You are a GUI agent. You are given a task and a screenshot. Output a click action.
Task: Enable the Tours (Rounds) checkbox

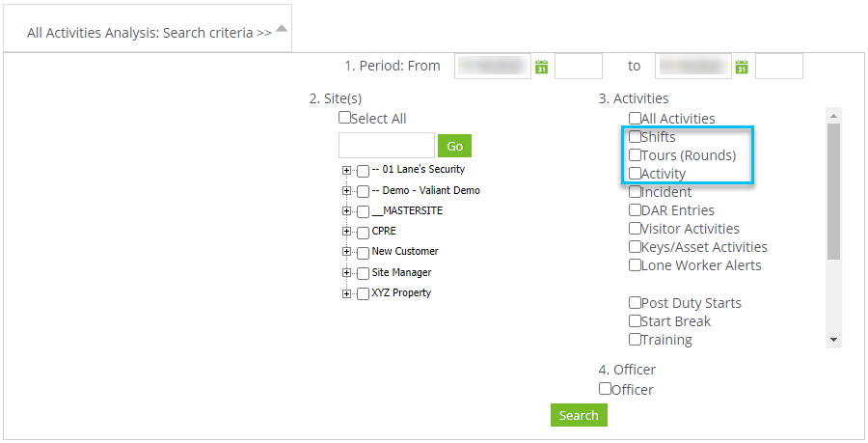coord(635,155)
